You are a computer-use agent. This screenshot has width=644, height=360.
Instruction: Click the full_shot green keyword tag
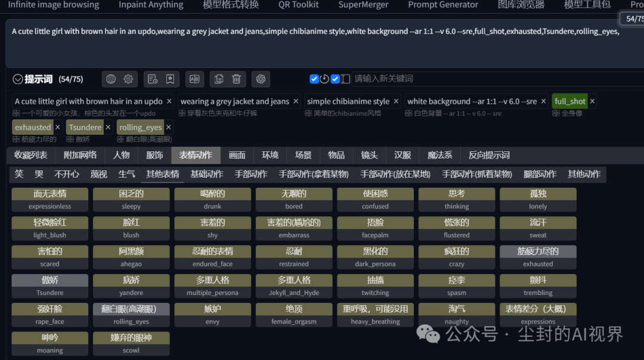569,101
